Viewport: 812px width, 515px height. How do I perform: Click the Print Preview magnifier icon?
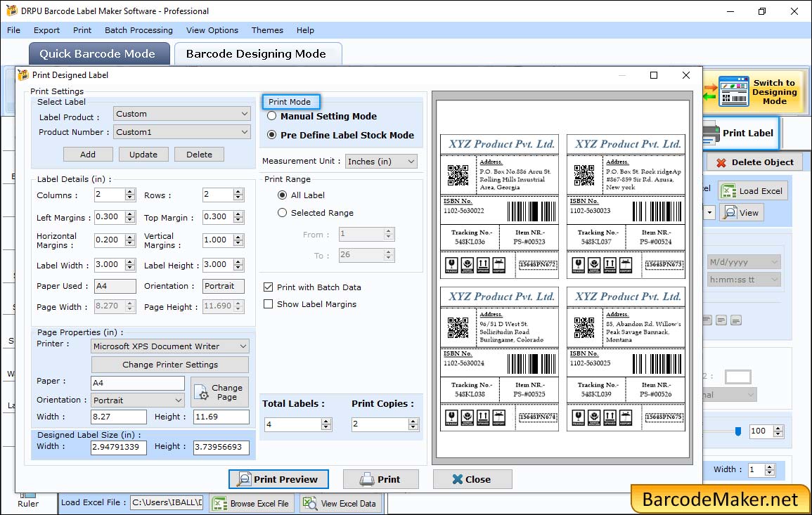pos(243,479)
